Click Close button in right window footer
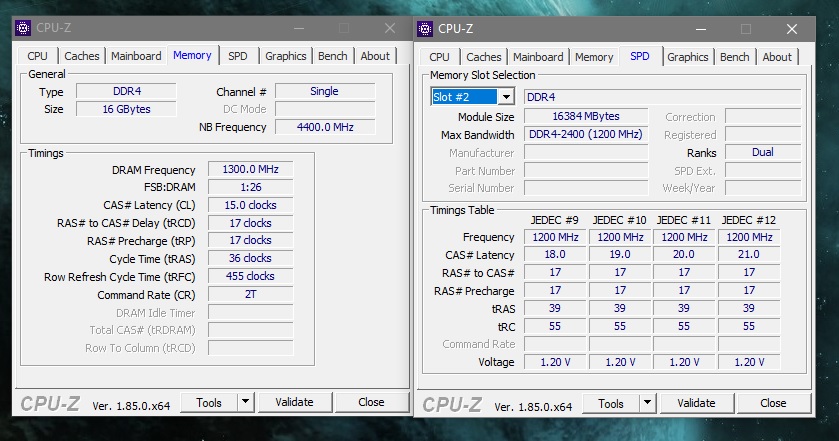839x441 pixels. click(773, 403)
